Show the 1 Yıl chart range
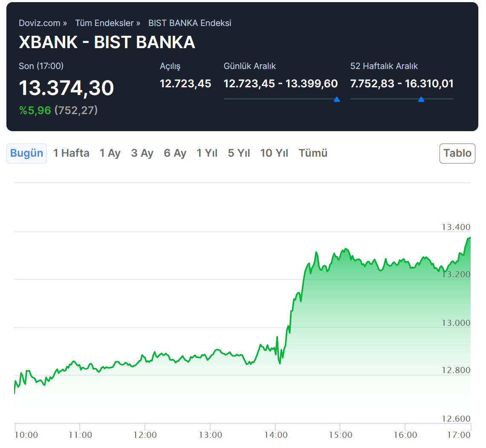Image resolution: width=486 pixels, height=448 pixels. pos(207,153)
